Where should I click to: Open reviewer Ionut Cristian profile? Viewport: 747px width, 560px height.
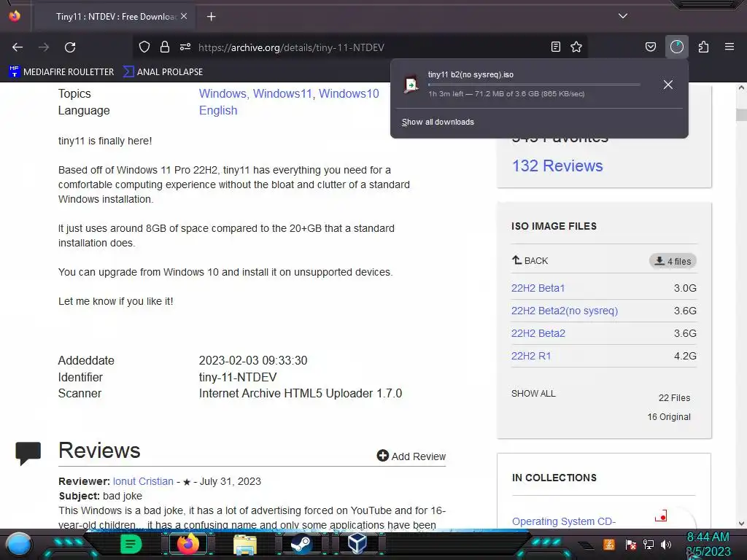143,481
